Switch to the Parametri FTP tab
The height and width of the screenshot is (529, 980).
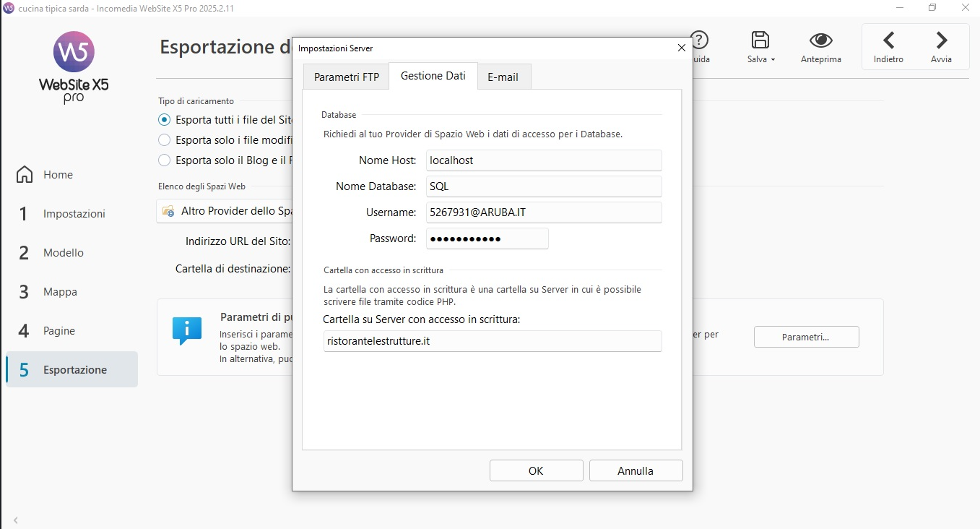(346, 77)
